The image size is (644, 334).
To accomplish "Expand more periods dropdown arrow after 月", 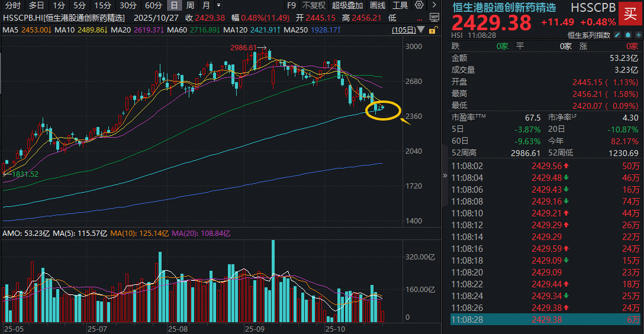I will (x=218, y=5).
